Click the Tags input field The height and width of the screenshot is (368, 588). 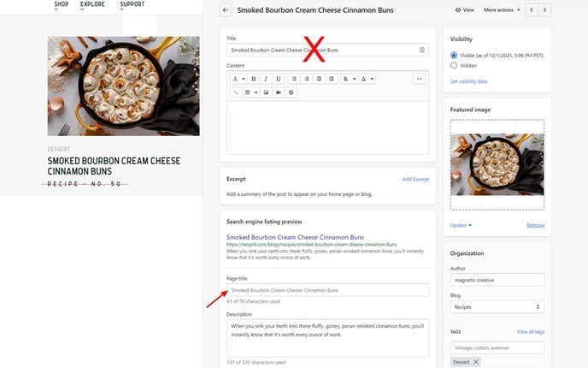pyautogui.click(x=497, y=347)
